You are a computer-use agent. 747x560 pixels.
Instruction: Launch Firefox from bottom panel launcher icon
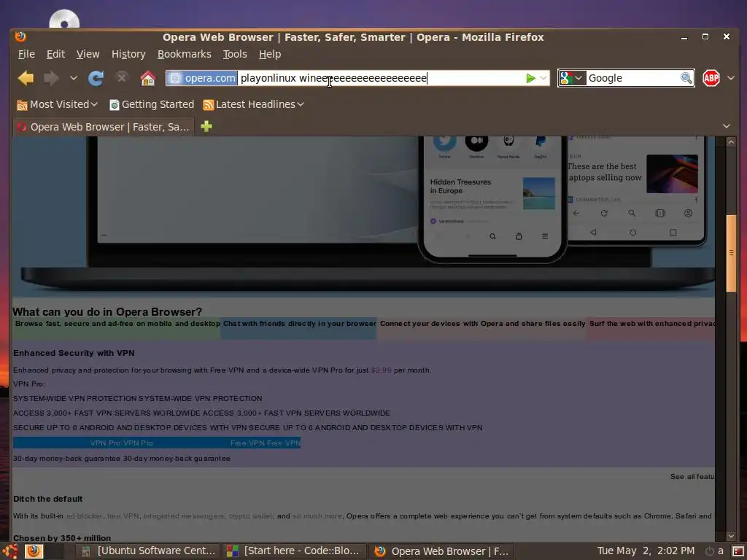34,551
